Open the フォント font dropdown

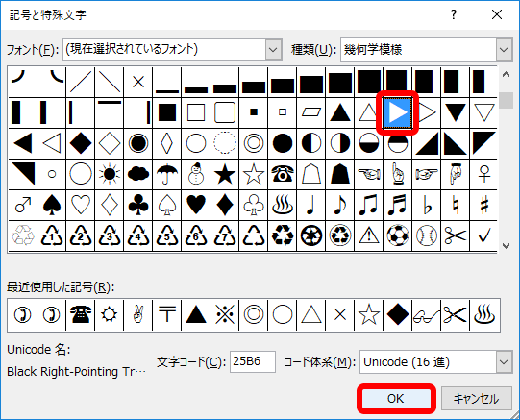click(274, 50)
